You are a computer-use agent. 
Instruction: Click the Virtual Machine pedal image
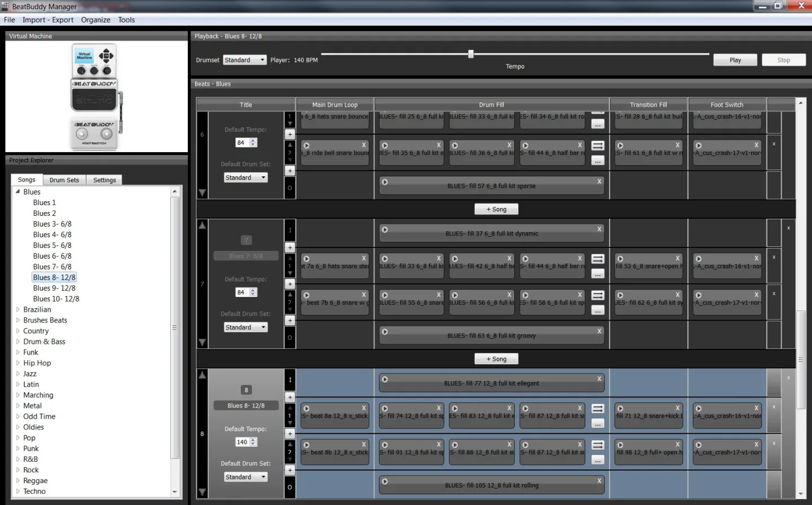96,96
